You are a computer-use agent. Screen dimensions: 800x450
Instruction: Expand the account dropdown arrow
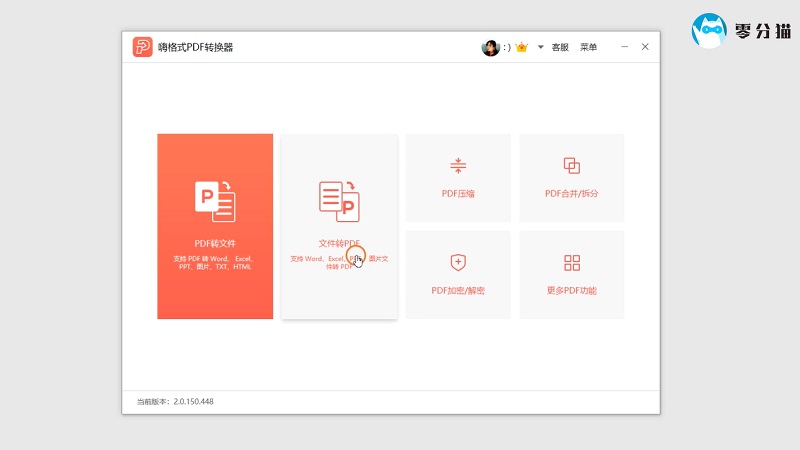pyautogui.click(x=540, y=47)
